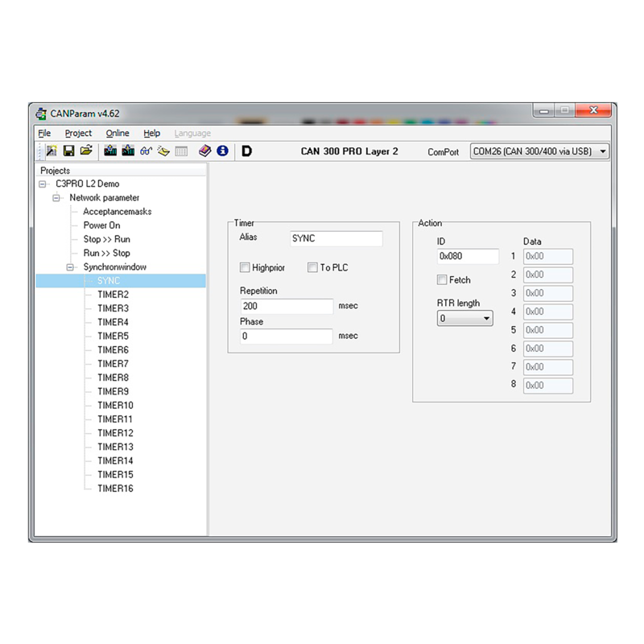644x644 pixels.
Task: Collapse the Network parameter tree node
Action: pyautogui.click(x=56, y=198)
